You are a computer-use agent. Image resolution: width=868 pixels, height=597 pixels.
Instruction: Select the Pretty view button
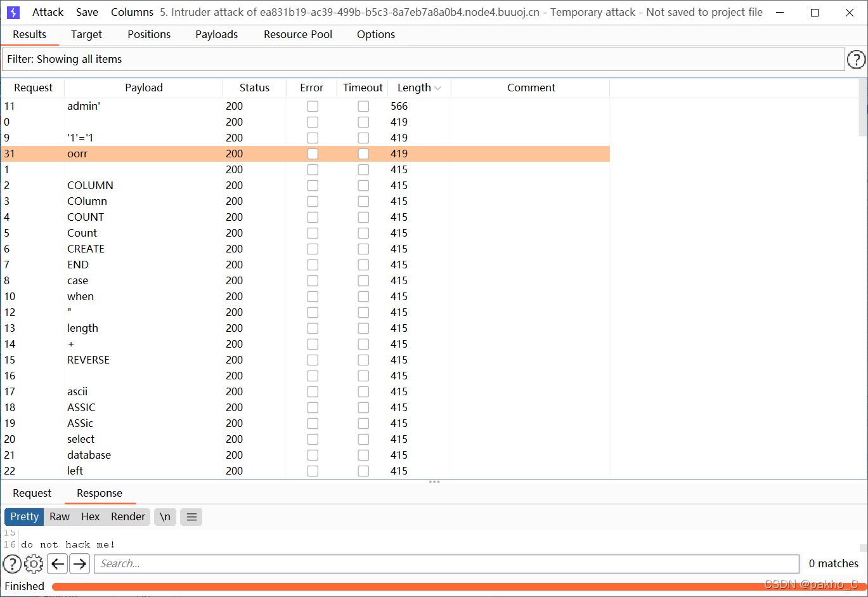24,516
